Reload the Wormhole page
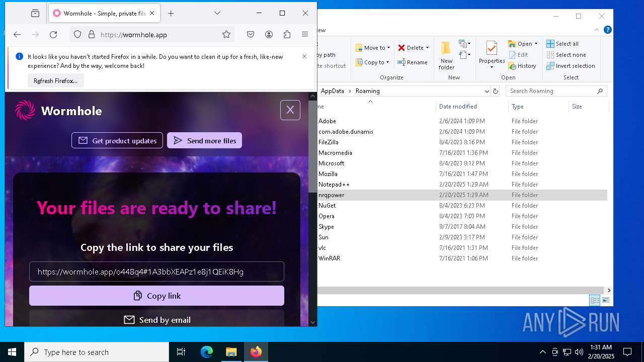The width and height of the screenshot is (644, 362). tap(53, 34)
